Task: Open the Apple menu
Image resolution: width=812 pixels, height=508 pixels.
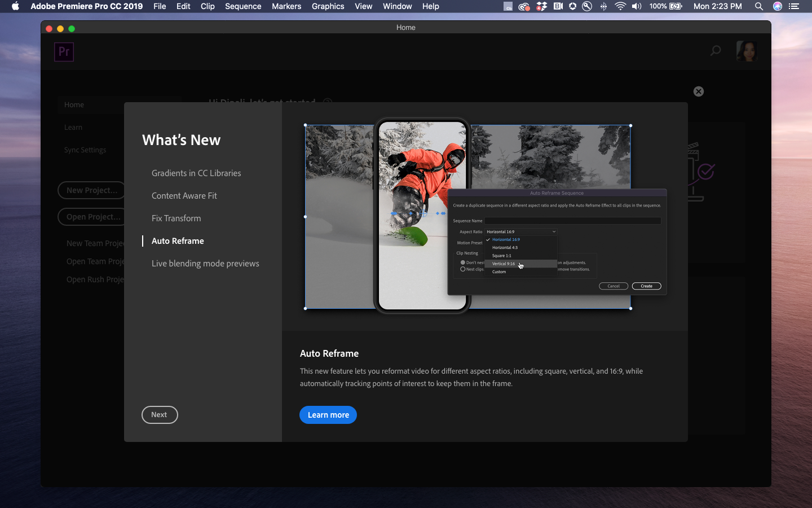Action: (15, 6)
